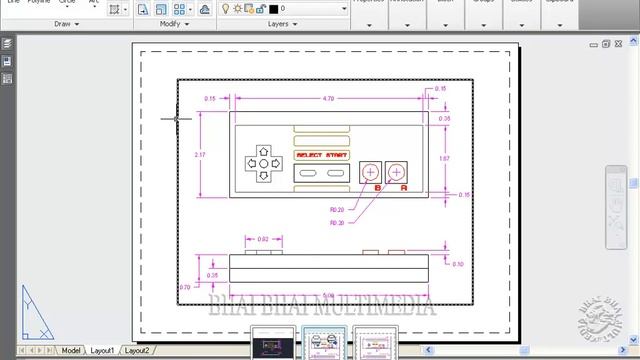The width and height of the screenshot is (640, 360).
Task: Click the faded navigation bar on right
Action: 616,207
